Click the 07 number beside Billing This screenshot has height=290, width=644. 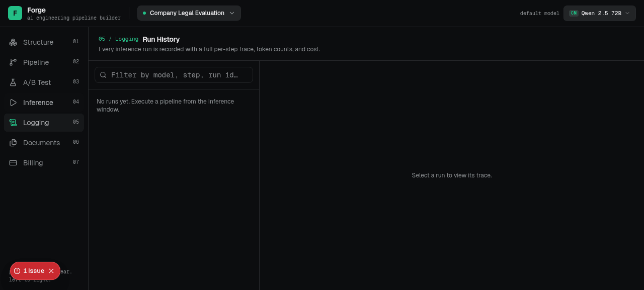[76, 162]
